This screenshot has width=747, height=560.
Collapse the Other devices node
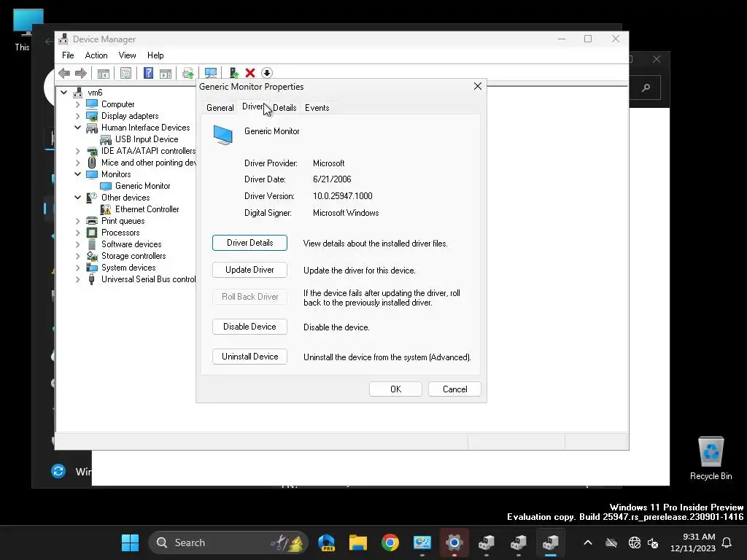tap(77, 198)
